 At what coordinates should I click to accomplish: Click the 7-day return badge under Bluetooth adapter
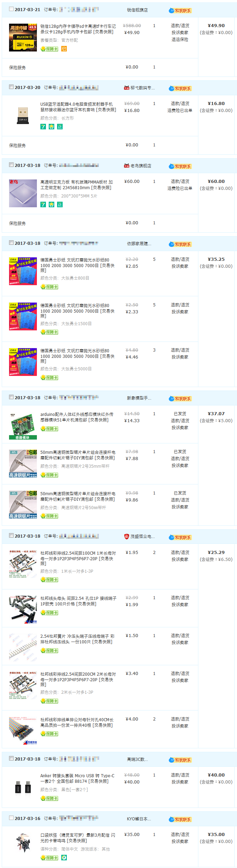tap(43, 127)
